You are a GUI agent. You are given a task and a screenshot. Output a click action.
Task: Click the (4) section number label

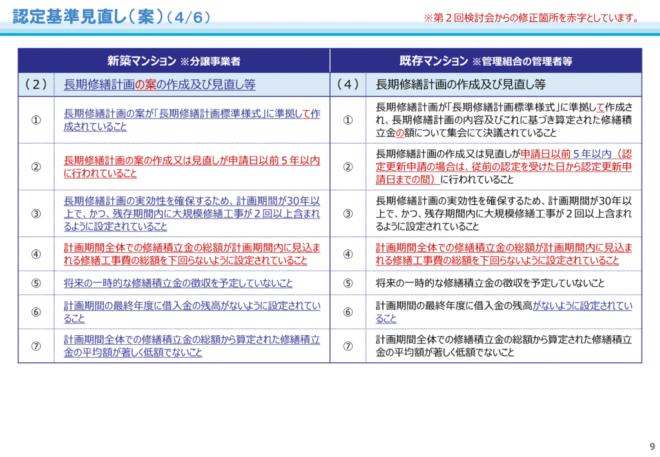point(349,83)
